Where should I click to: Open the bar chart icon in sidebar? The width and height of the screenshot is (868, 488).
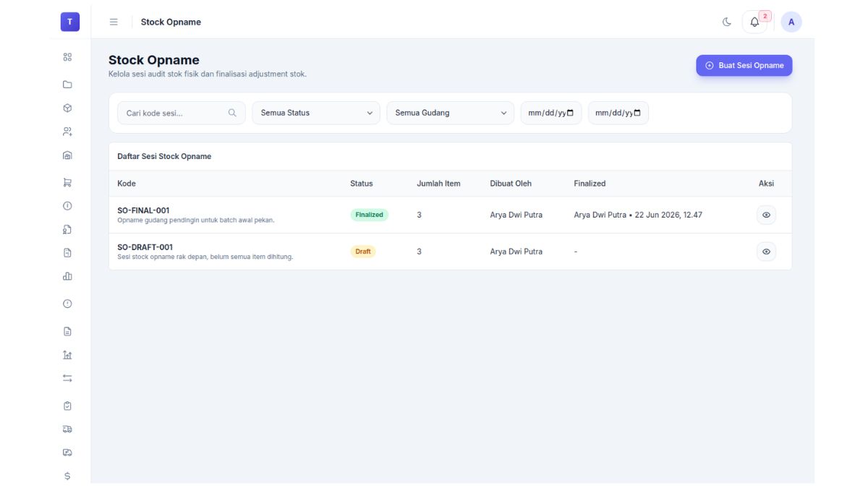[67, 276]
